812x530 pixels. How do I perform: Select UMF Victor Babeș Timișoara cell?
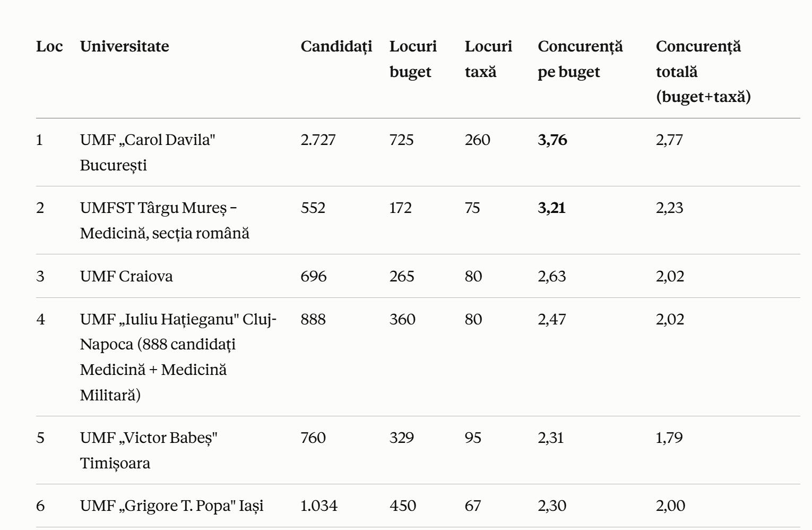click(149, 450)
